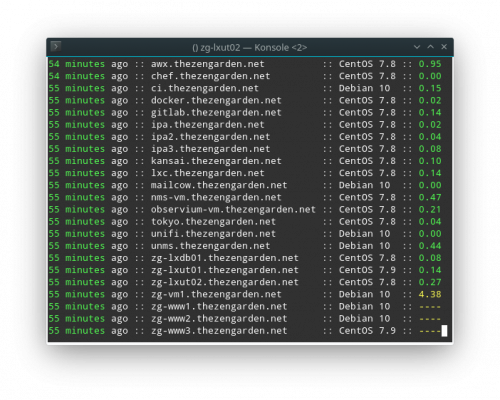Select hostname zg-vm1.thezengarden.net
This screenshot has width=500, height=400.
point(216,294)
